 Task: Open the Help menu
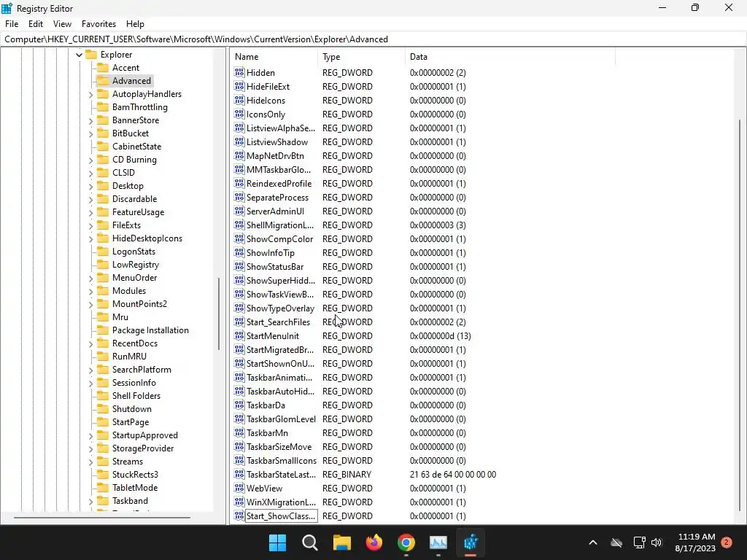(x=135, y=24)
